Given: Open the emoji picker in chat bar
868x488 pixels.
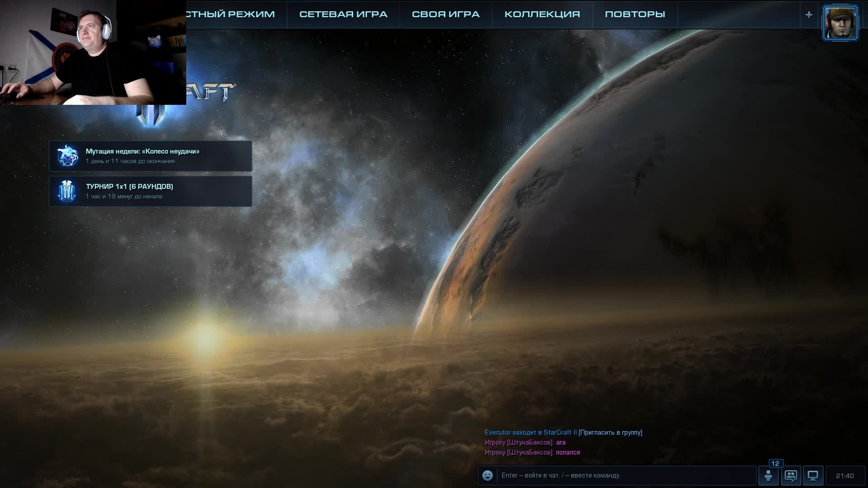Looking at the screenshot, I should [487, 475].
